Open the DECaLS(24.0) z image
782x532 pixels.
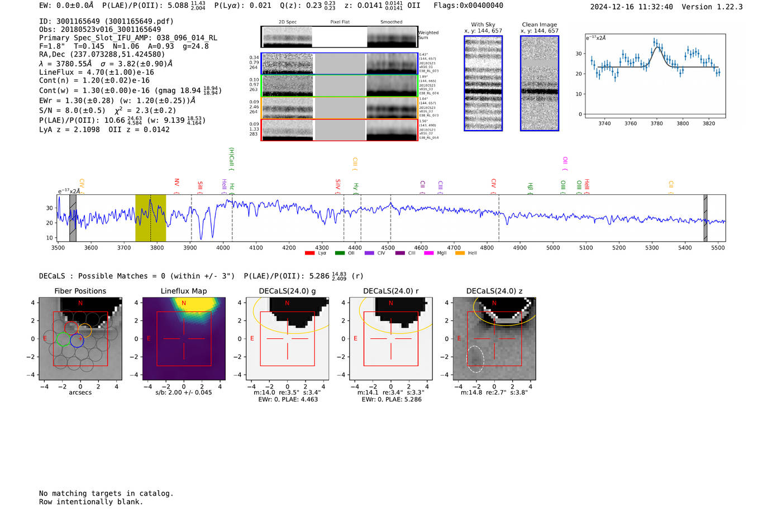pyautogui.click(x=494, y=338)
